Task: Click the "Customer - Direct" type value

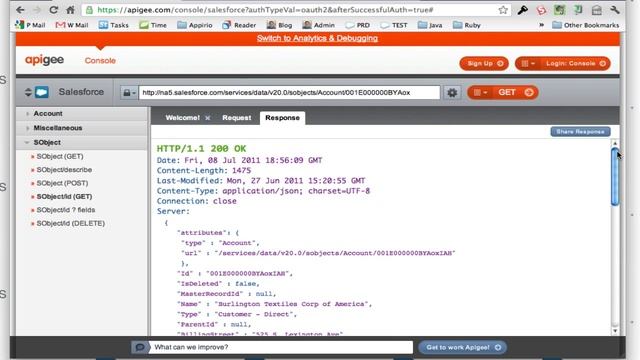Action: [x=256, y=314]
